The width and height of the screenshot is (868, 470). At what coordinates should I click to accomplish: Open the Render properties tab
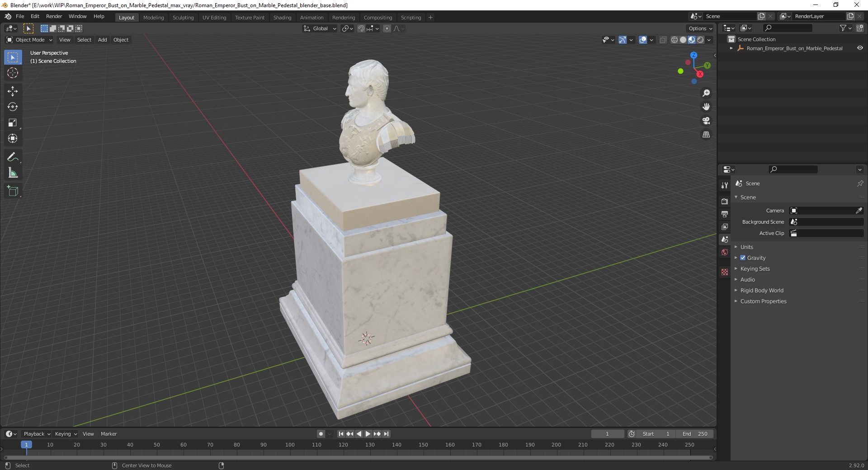click(725, 201)
